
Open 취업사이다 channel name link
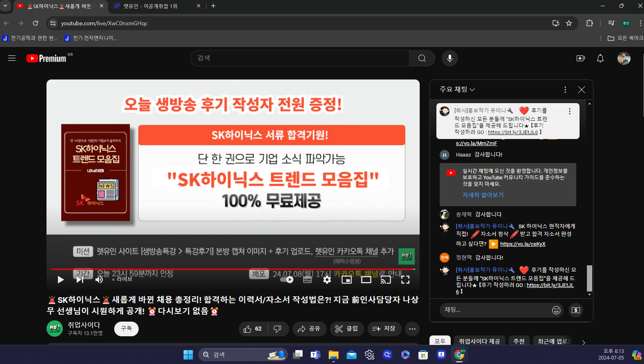pos(84,325)
